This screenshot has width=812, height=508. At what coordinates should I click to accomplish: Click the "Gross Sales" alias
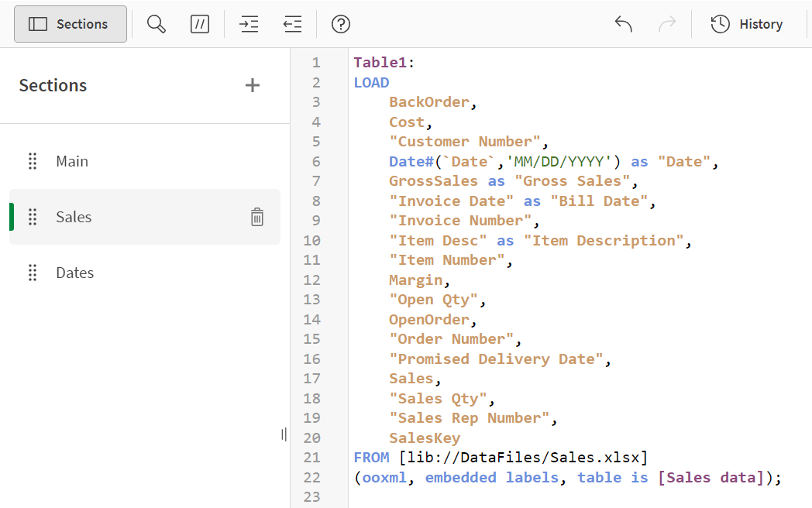coord(572,180)
